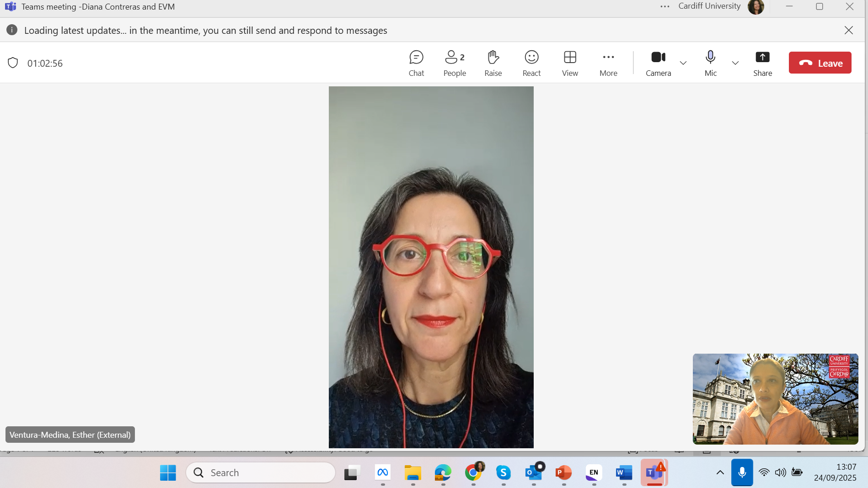
Task: Open the More actions menu
Action: pyautogui.click(x=608, y=63)
